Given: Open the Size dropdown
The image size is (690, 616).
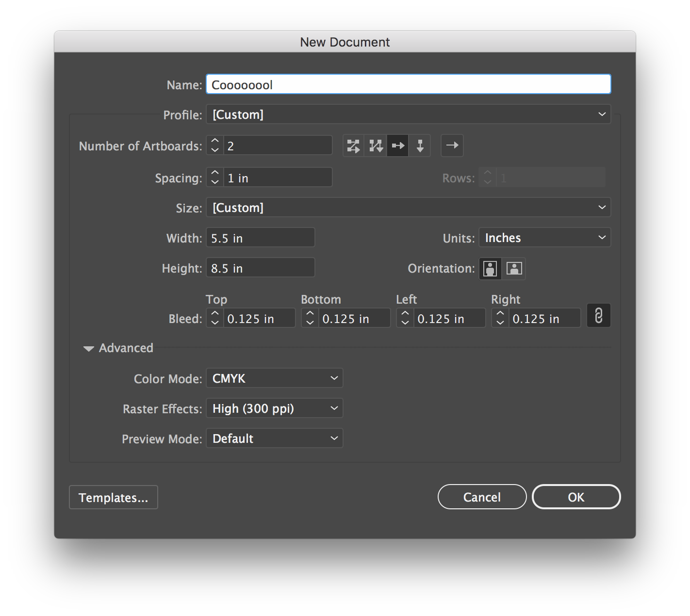Looking at the screenshot, I should [x=408, y=208].
